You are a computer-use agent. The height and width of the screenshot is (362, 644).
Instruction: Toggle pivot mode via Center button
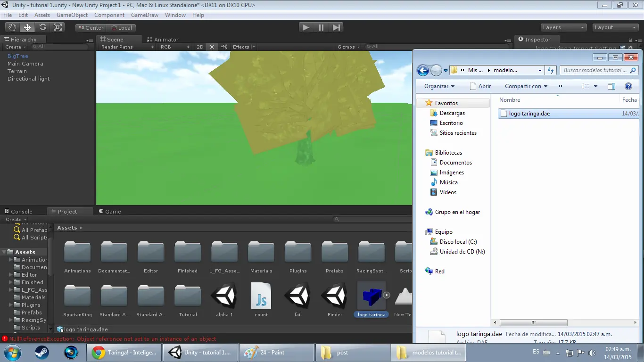pyautogui.click(x=91, y=28)
